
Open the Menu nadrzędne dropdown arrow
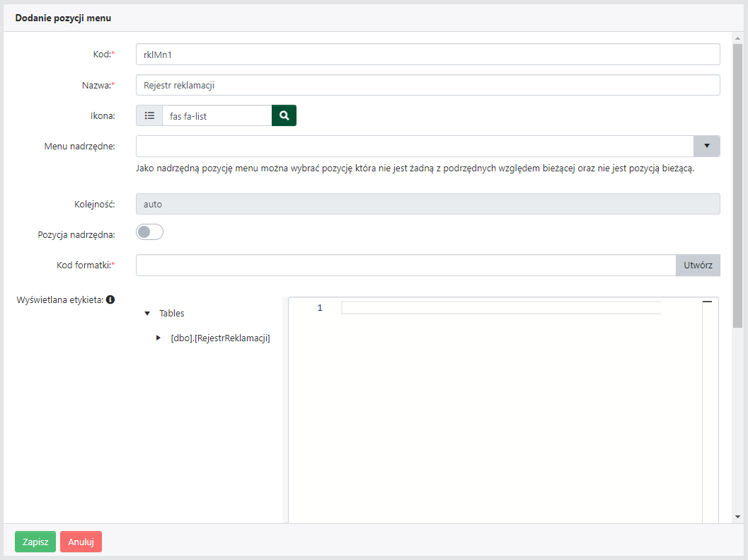pyautogui.click(x=706, y=146)
